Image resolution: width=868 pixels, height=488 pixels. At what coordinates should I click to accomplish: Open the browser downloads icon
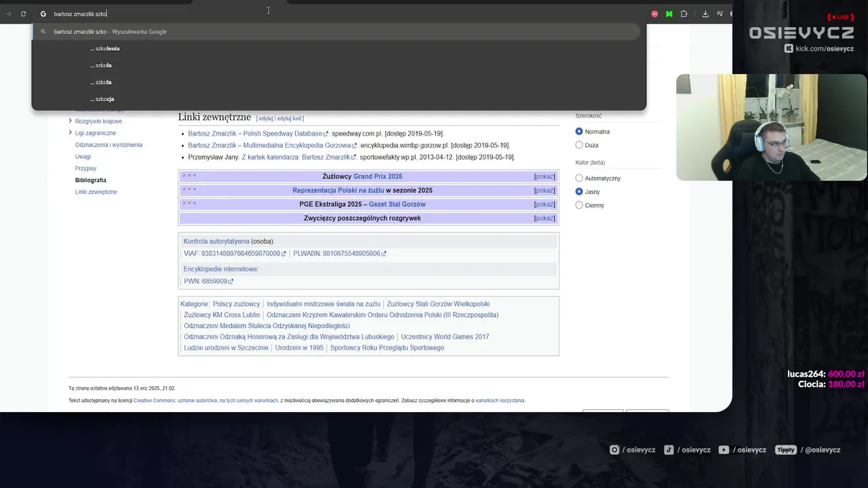click(705, 14)
